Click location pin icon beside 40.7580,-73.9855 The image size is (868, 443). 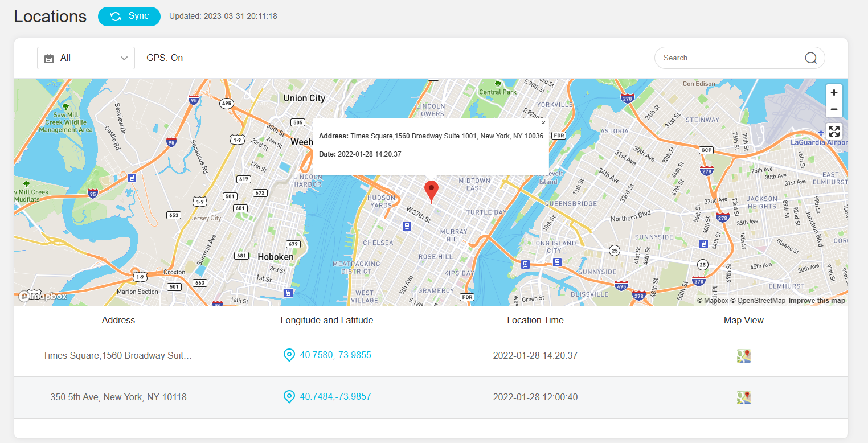pos(289,355)
